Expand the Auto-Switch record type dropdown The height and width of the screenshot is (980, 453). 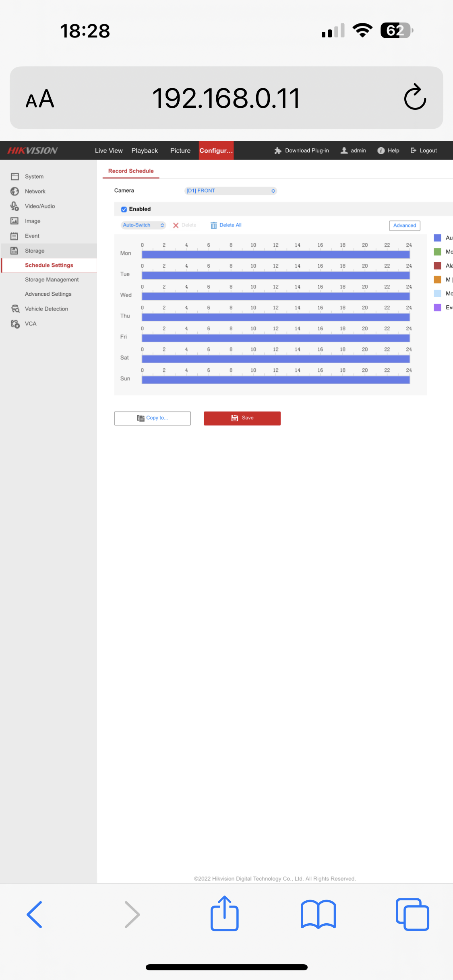click(143, 225)
